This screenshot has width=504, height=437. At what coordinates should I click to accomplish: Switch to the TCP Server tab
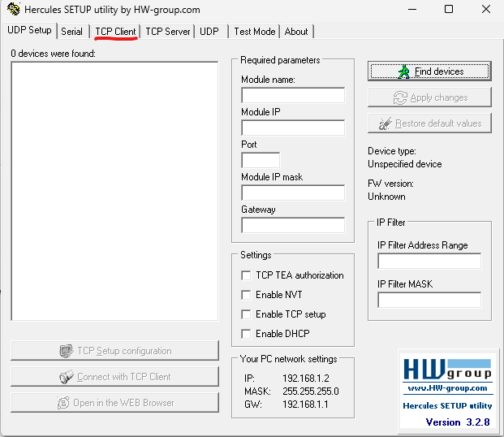pos(167,32)
